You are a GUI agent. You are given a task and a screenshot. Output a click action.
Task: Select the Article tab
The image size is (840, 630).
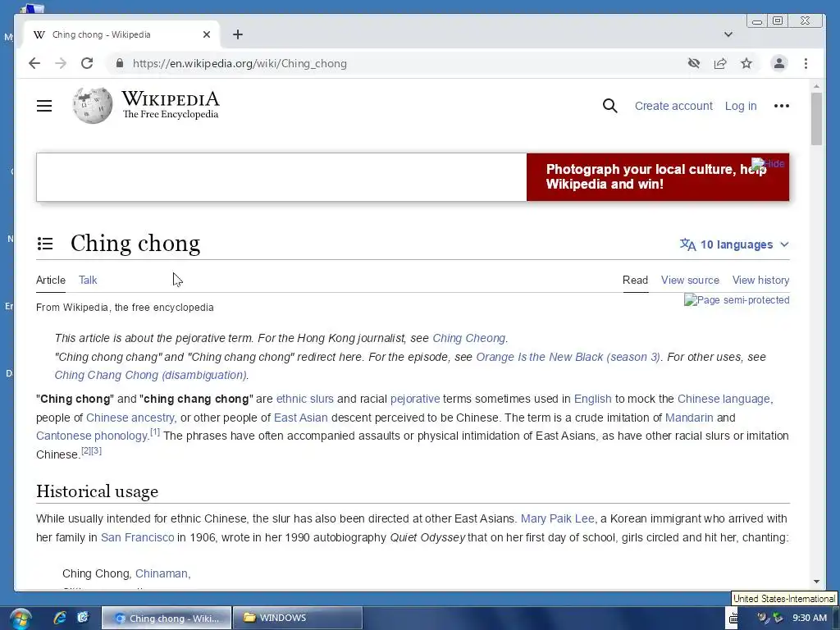coord(50,280)
